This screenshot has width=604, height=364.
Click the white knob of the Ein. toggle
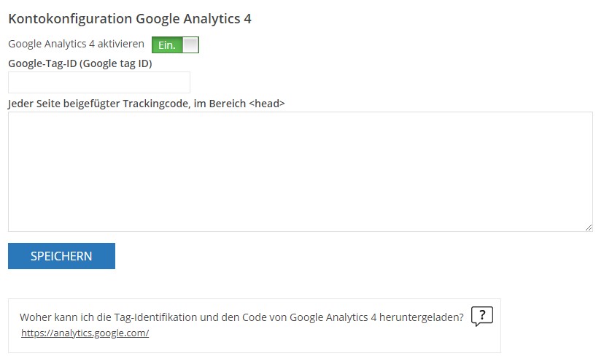click(x=190, y=44)
